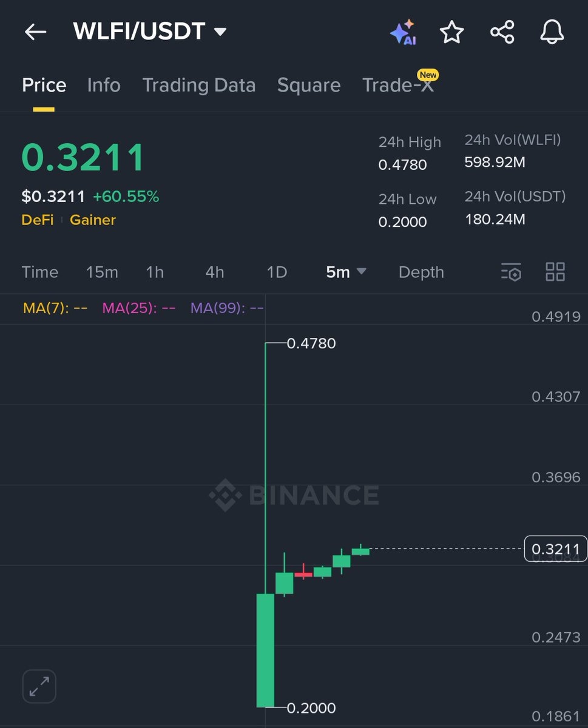Open chart indicator settings icon
This screenshot has width=588, height=728.
[x=511, y=272]
